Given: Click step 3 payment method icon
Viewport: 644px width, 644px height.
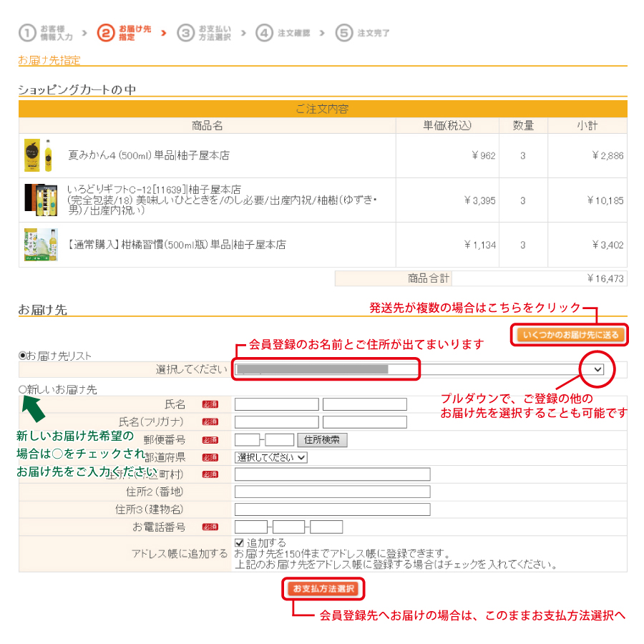Looking at the screenshot, I should (x=186, y=33).
